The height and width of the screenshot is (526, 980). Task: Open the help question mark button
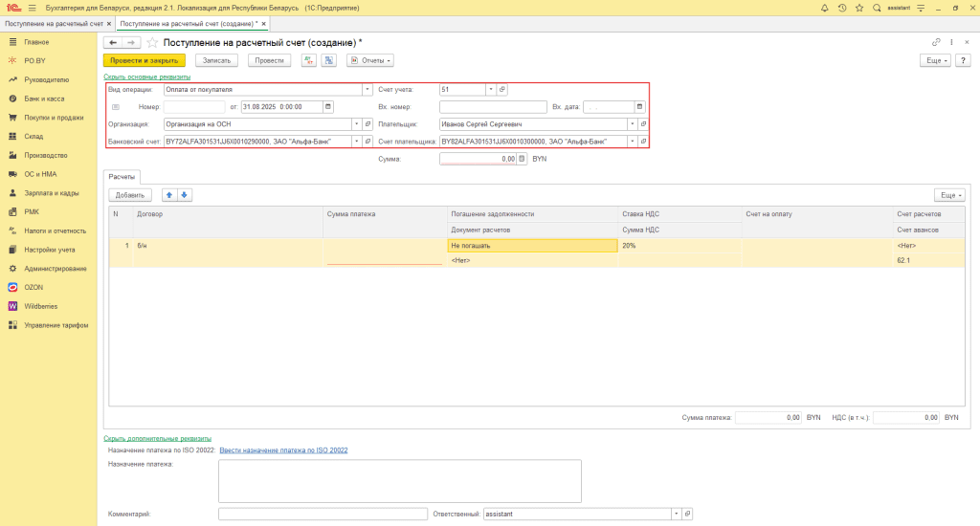coord(963,60)
